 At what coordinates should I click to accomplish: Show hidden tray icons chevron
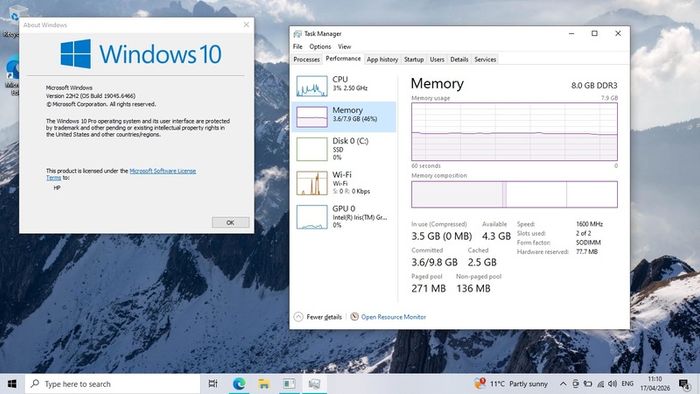(563, 384)
